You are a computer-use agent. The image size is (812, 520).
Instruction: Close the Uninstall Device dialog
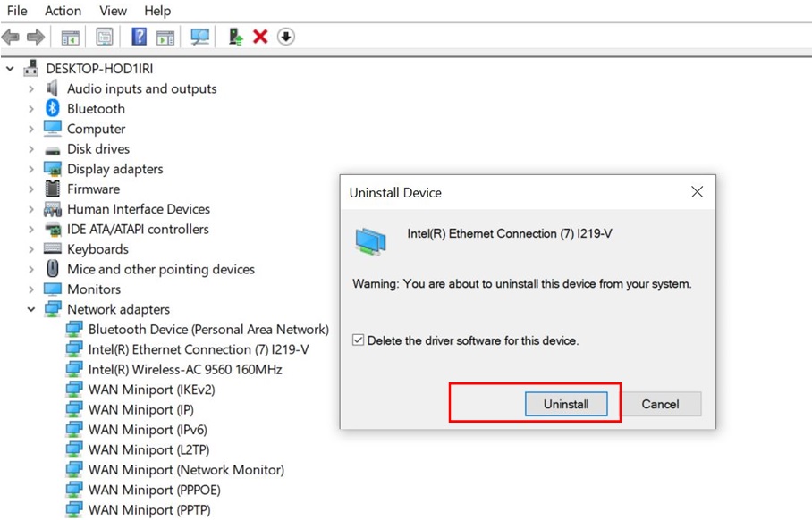(x=697, y=192)
